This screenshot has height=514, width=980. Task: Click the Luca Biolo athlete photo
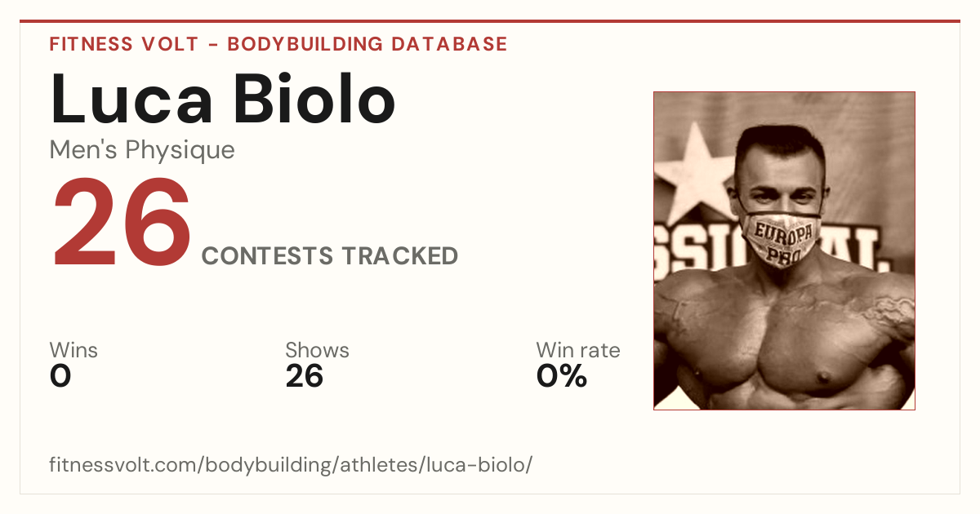(784, 250)
